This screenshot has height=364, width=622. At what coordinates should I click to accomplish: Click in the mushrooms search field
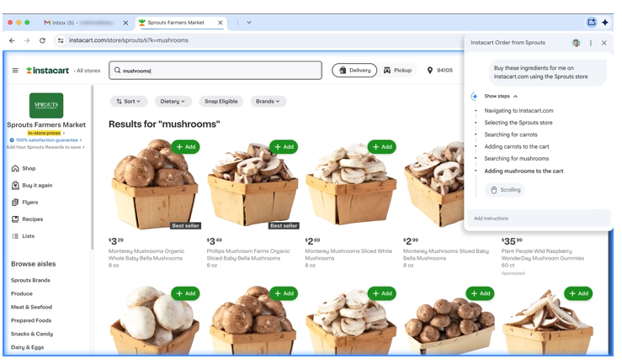point(215,71)
